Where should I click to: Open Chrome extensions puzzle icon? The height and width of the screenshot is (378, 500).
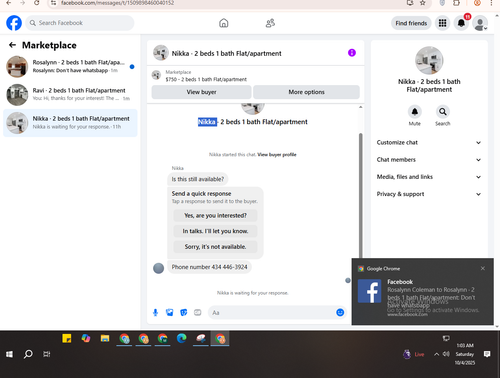(456, 3)
